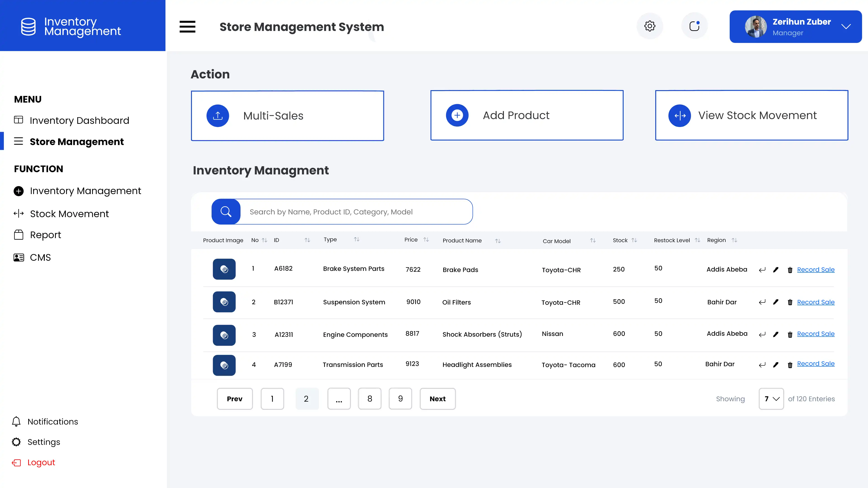This screenshot has width=868, height=488.
Task: Click the notification icon near the profile
Action: [x=694, y=26]
